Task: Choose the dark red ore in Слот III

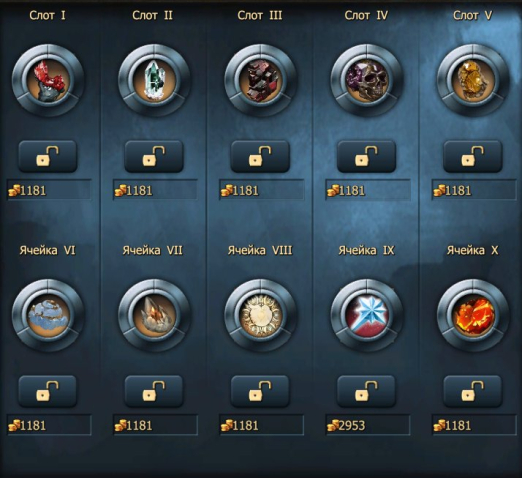Action: (x=260, y=80)
